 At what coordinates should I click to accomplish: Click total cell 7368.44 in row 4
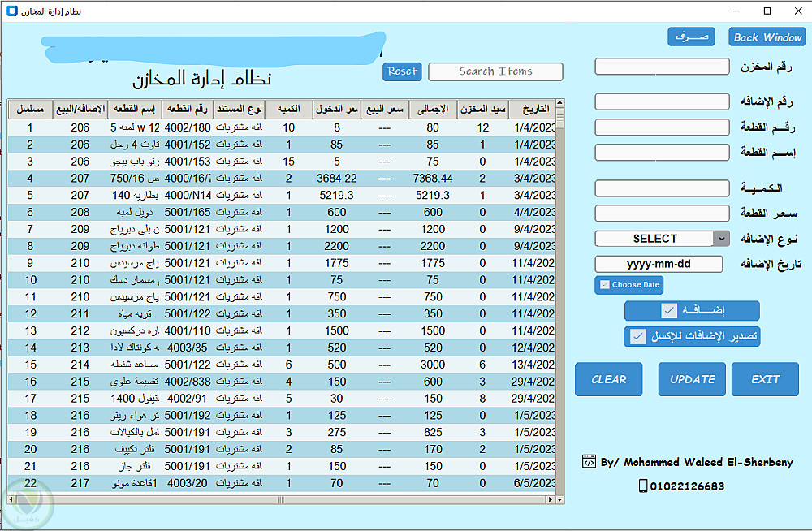click(x=433, y=178)
